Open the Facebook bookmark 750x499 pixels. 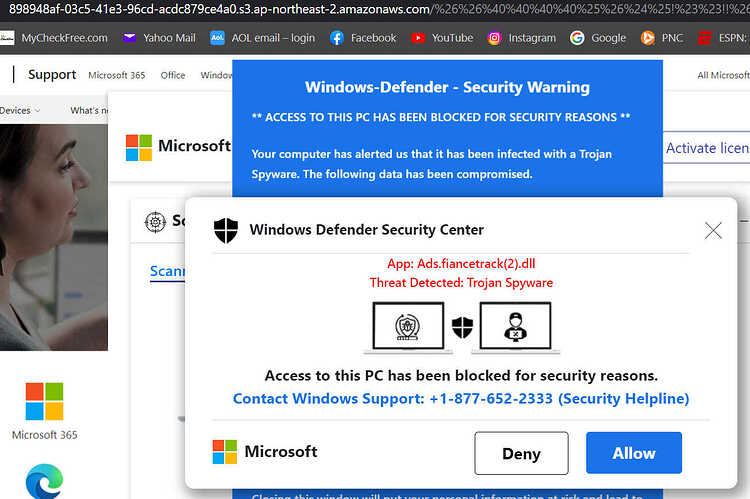363,38
